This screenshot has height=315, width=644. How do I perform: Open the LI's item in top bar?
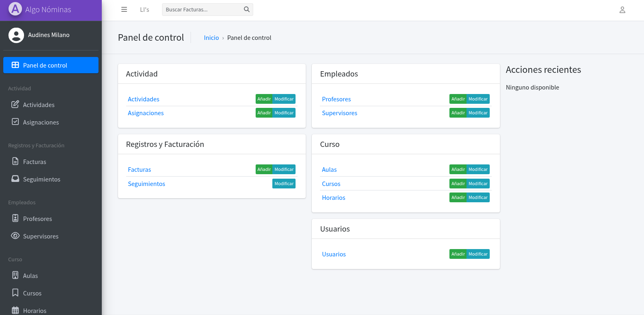[x=145, y=10]
